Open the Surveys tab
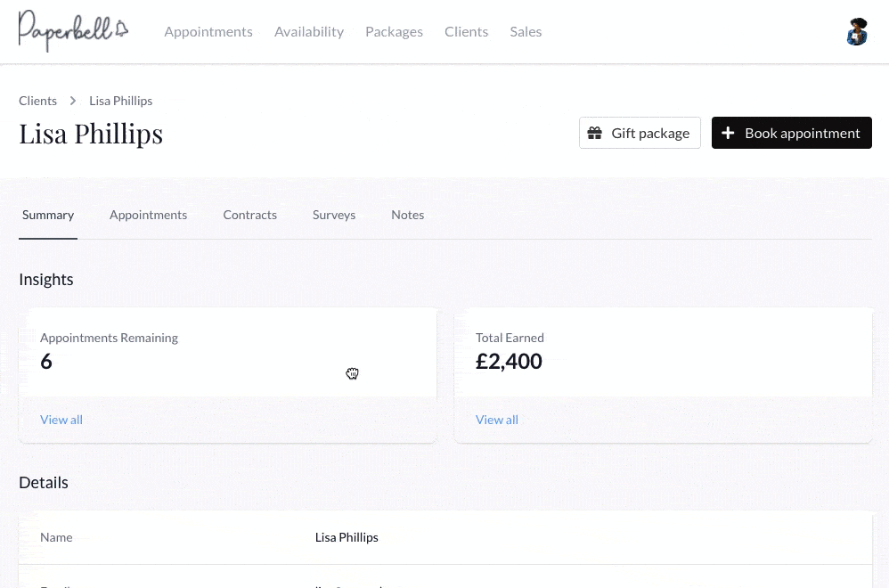889x588 pixels. tap(334, 215)
